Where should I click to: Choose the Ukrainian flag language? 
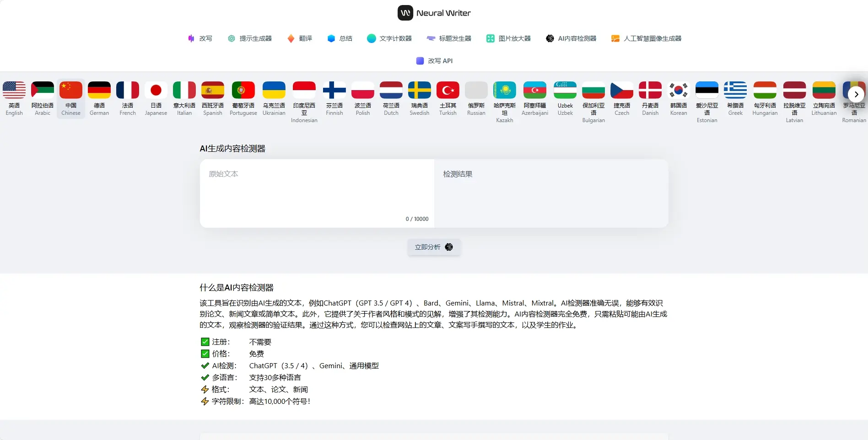point(274,91)
